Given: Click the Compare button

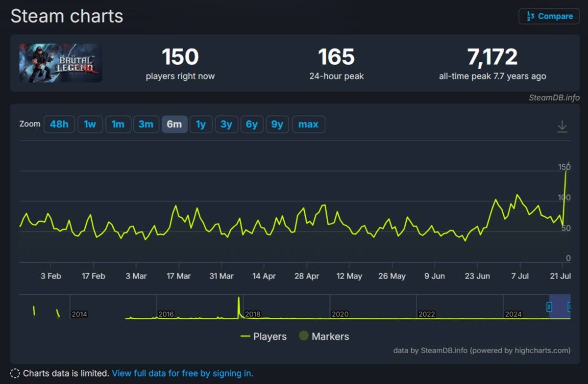Looking at the screenshot, I should (549, 16).
